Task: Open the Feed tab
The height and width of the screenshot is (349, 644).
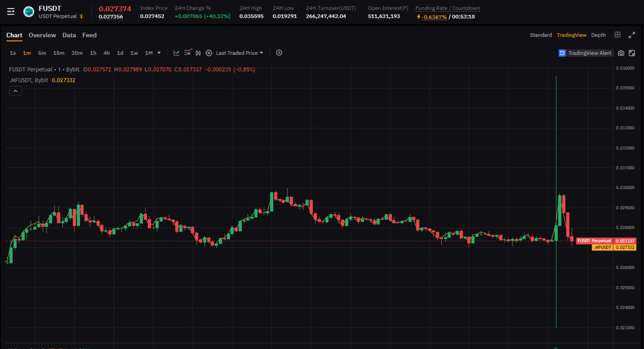Action: pos(90,35)
